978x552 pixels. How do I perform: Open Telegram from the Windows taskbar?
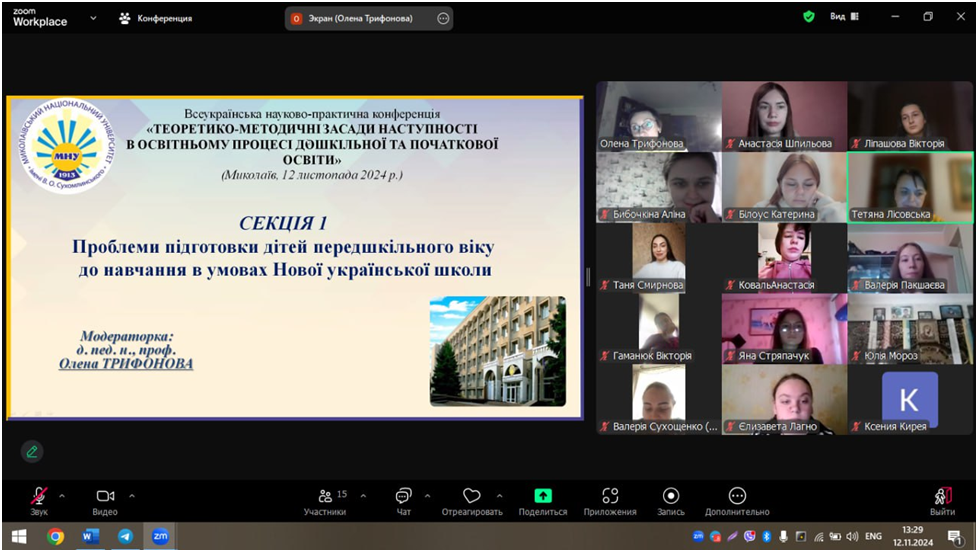tap(125, 536)
